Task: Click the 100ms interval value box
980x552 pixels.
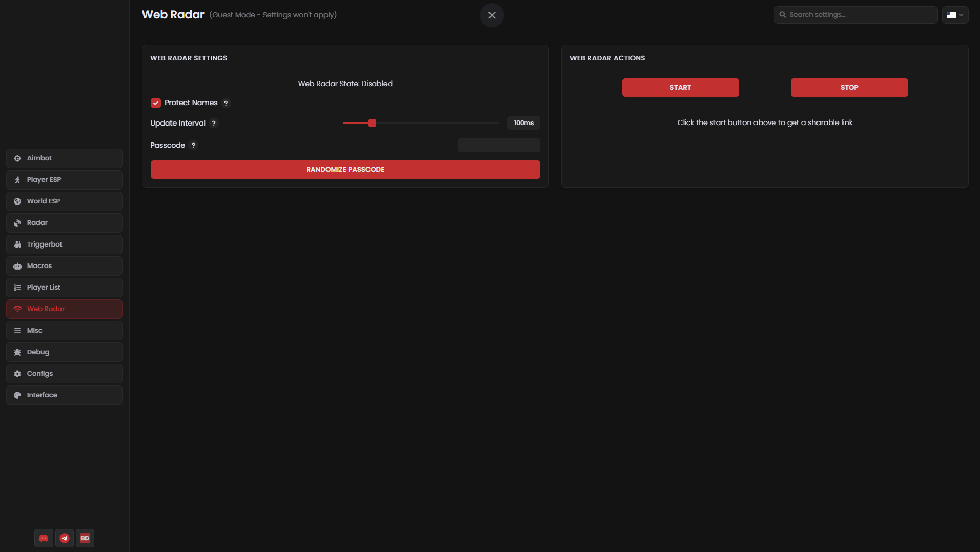Action: point(523,123)
